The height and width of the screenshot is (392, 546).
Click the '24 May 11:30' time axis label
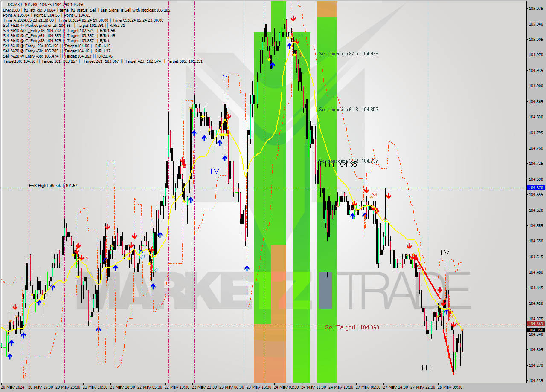tap(314, 387)
